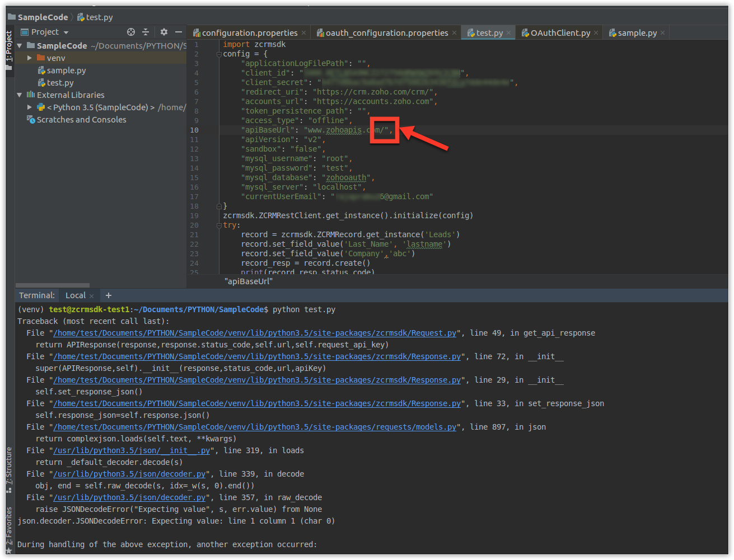The image size is (734, 560).
Task: Click python test.py command in terminal
Action: click(304, 309)
